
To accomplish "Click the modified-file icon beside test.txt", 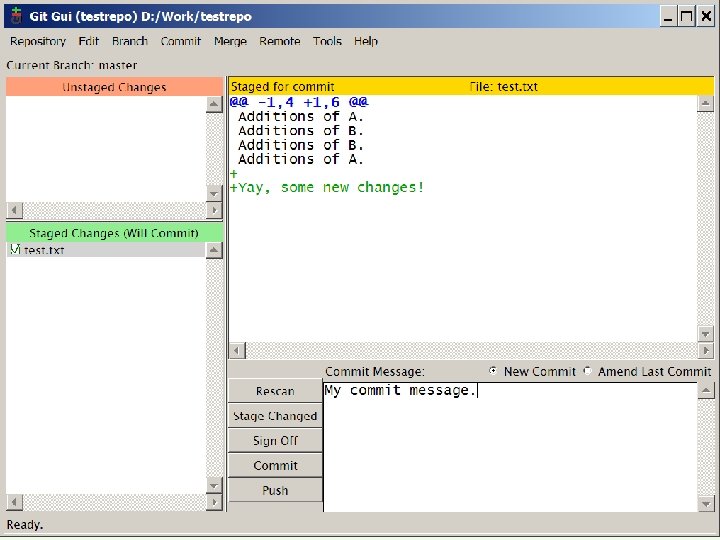I will [15, 249].
